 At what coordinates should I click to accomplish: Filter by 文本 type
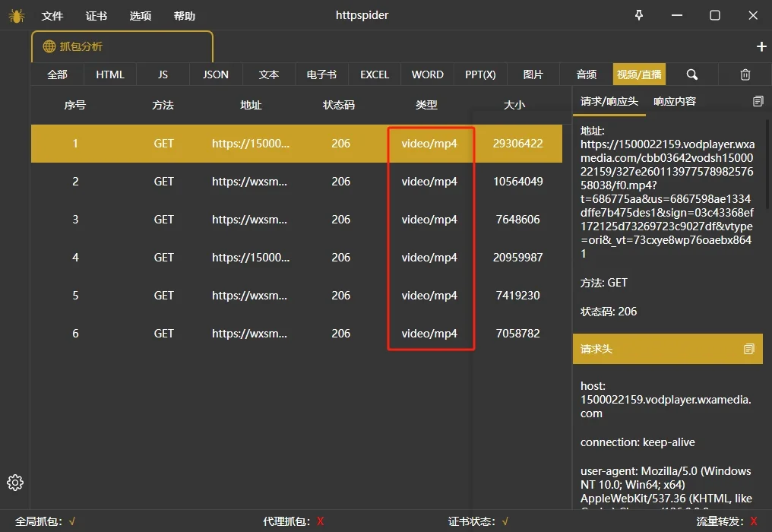pyautogui.click(x=269, y=74)
